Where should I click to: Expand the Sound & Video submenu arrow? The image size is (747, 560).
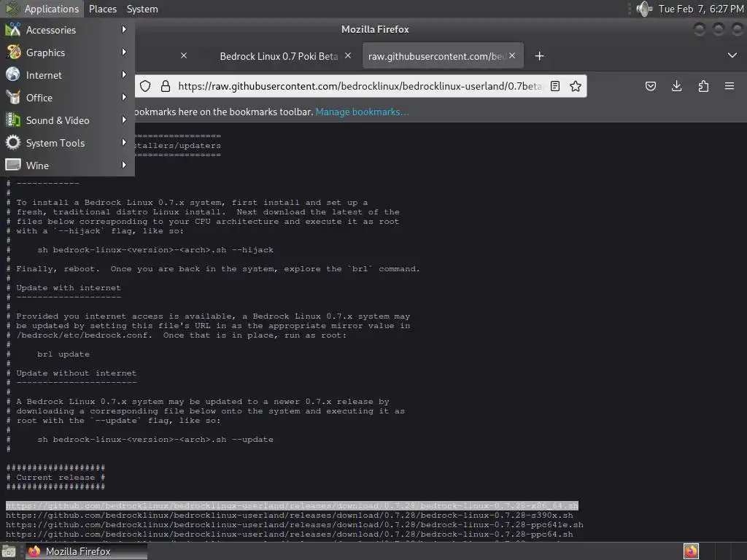tap(124, 120)
